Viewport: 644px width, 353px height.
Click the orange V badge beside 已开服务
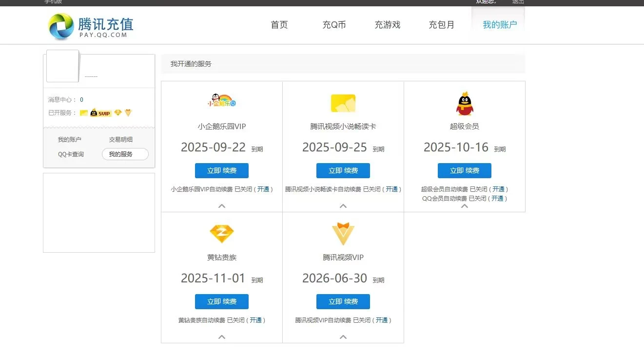128,113
